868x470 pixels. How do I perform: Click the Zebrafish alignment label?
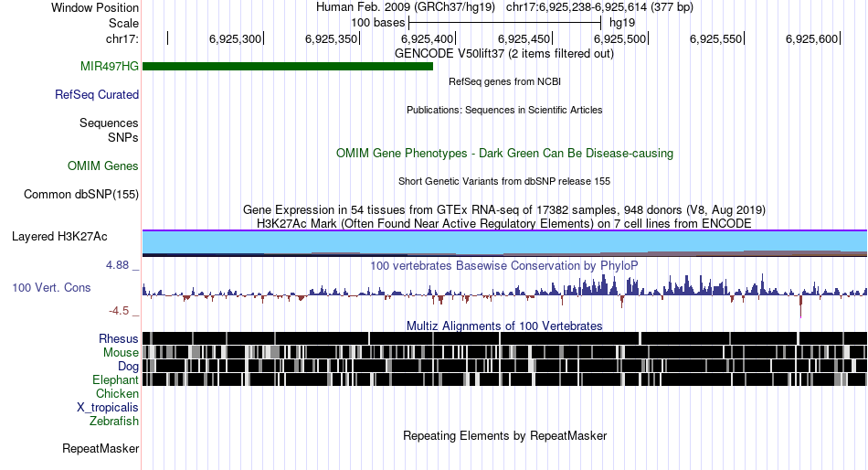[x=114, y=422]
